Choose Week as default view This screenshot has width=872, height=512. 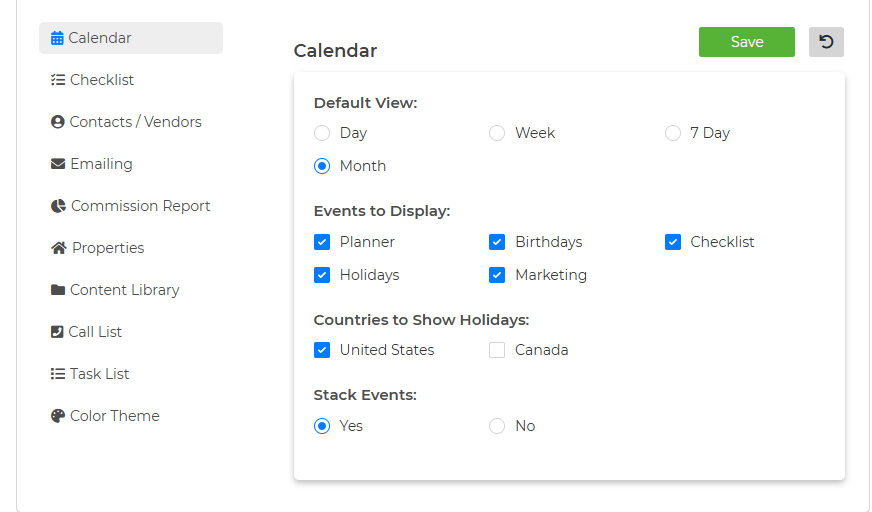click(x=497, y=133)
